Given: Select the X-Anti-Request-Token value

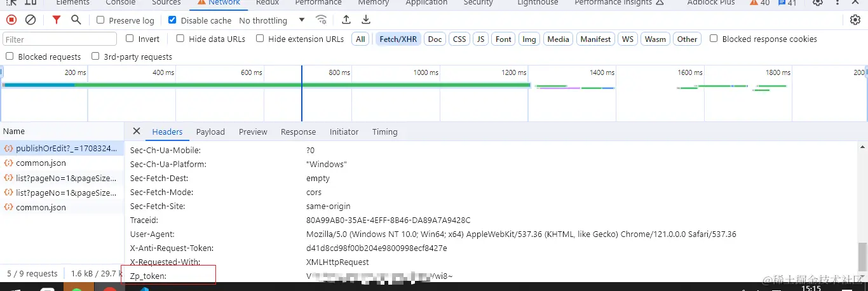Looking at the screenshot, I should click(376, 248).
